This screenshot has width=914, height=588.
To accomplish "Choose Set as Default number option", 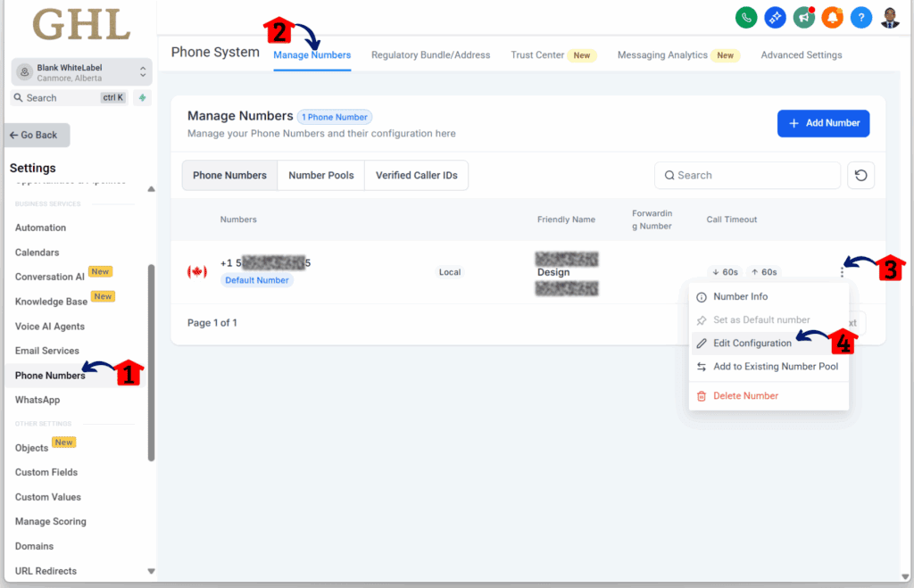I will pyautogui.click(x=769, y=320).
